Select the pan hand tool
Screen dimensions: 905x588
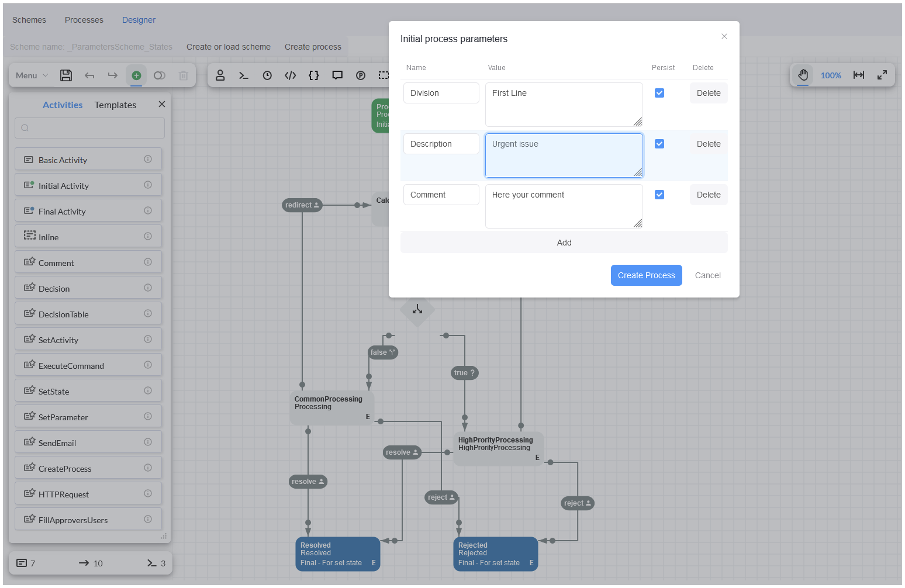(803, 75)
